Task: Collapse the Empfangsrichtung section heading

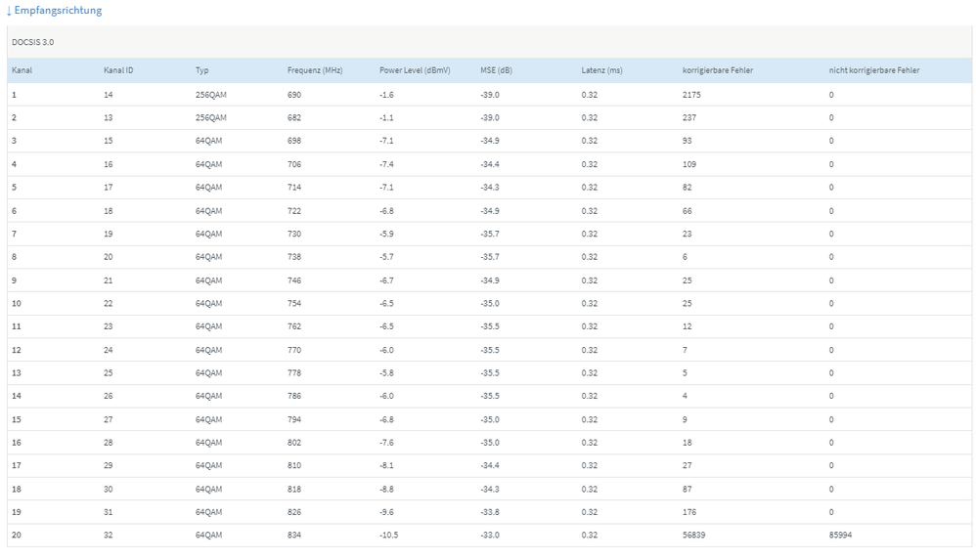Action: (x=54, y=11)
